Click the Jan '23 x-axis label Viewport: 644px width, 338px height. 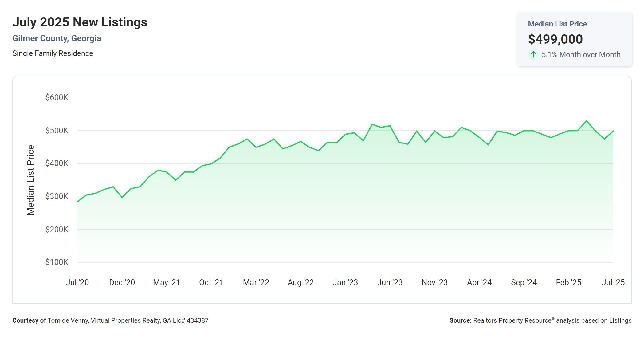[x=345, y=282]
